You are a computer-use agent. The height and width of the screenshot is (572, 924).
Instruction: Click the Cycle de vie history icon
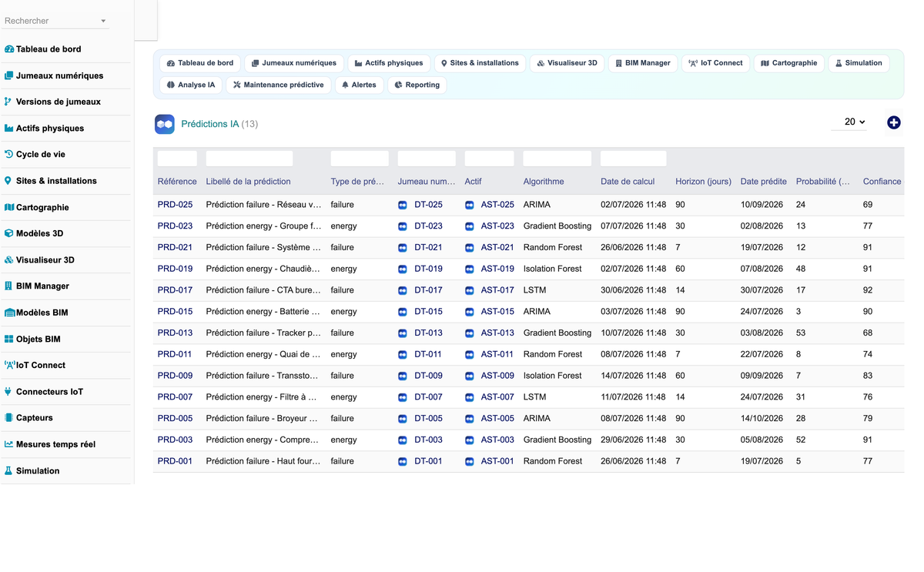(x=9, y=154)
